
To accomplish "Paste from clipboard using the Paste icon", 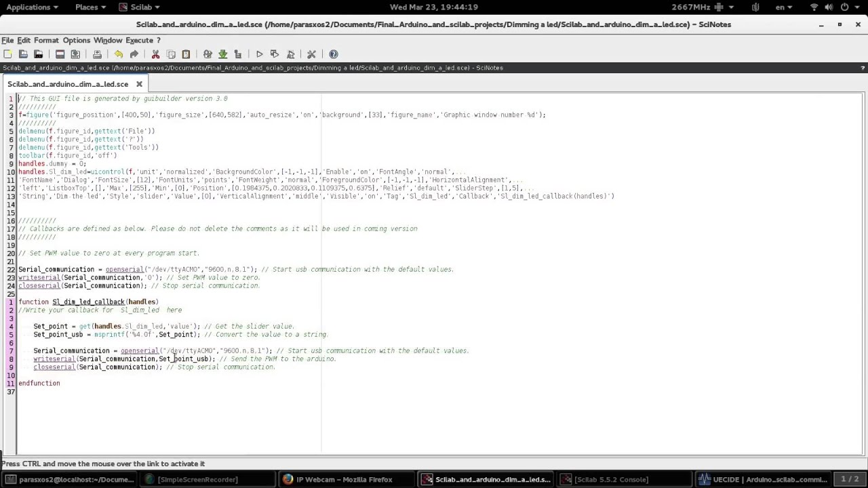I will tap(186, 54).
